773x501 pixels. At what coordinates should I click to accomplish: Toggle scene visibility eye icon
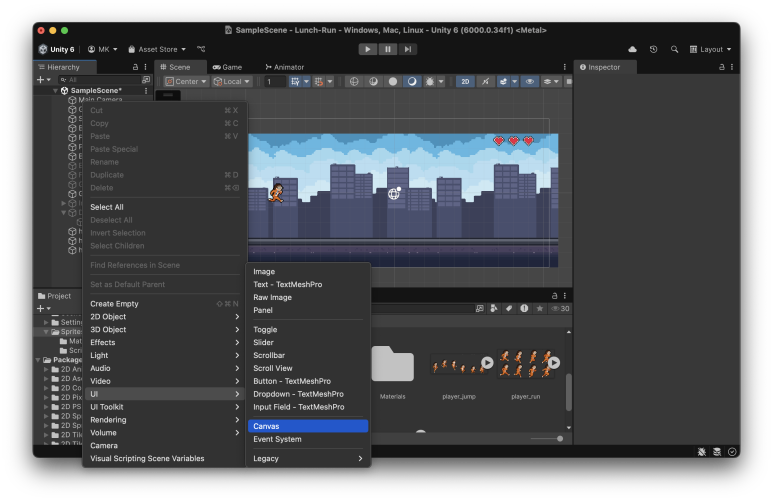click(x=530, y=81)
